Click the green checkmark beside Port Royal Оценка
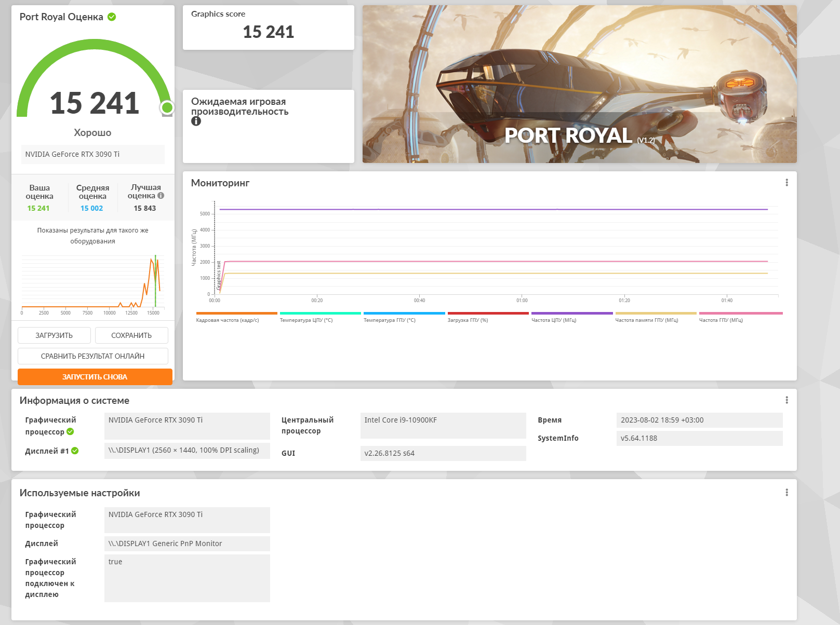Screen dimensions: 840x625 [x=112, y=17]
